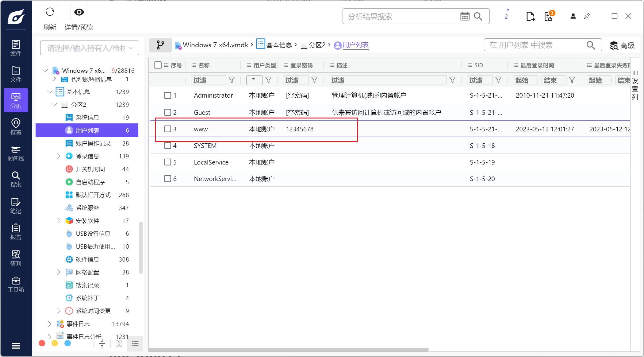Screen dimensions: 644x357
Task: Click the branch tree icon beside the breadcrumb
Action: point(160,45)
